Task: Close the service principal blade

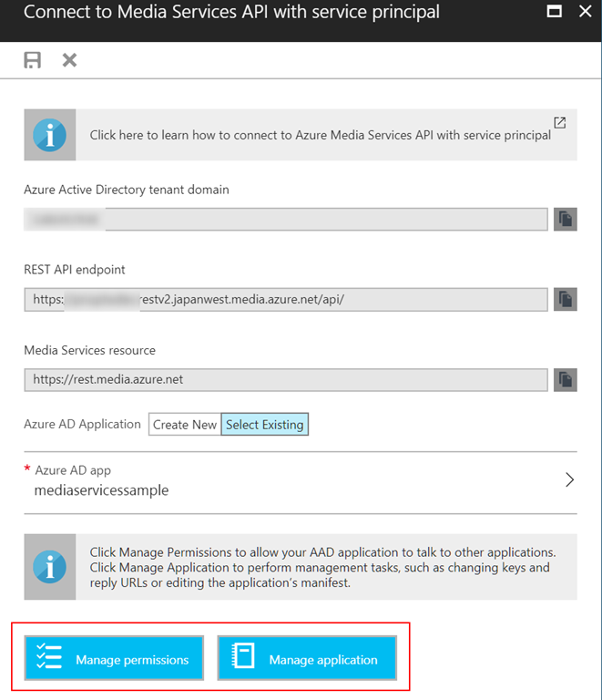Action: 583,13
